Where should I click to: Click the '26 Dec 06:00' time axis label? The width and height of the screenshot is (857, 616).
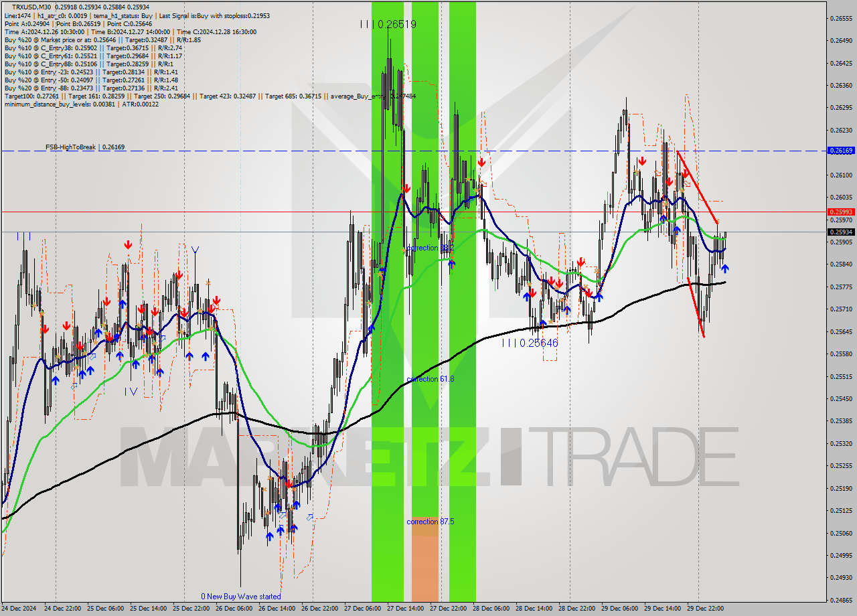[x=234, y=609]
